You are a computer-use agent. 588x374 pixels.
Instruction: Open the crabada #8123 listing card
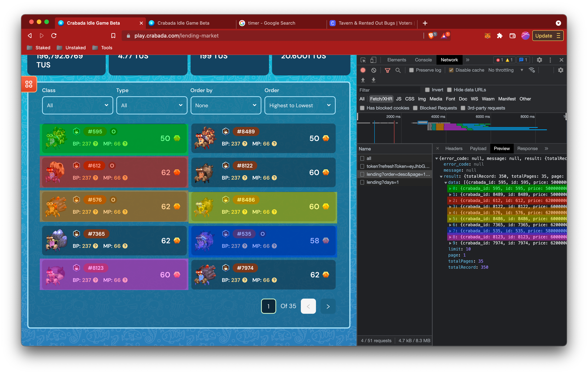point(114,275)
